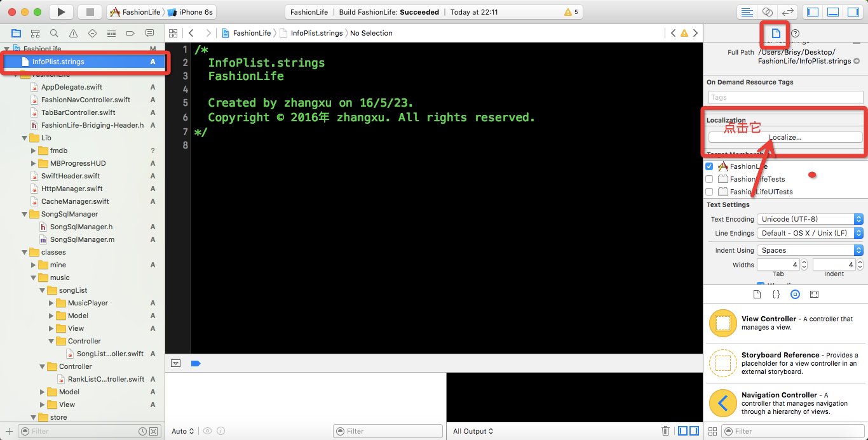Viewport: 868px width, 440px height.
Task: Open the File Template library
Action: pos(757,295)
